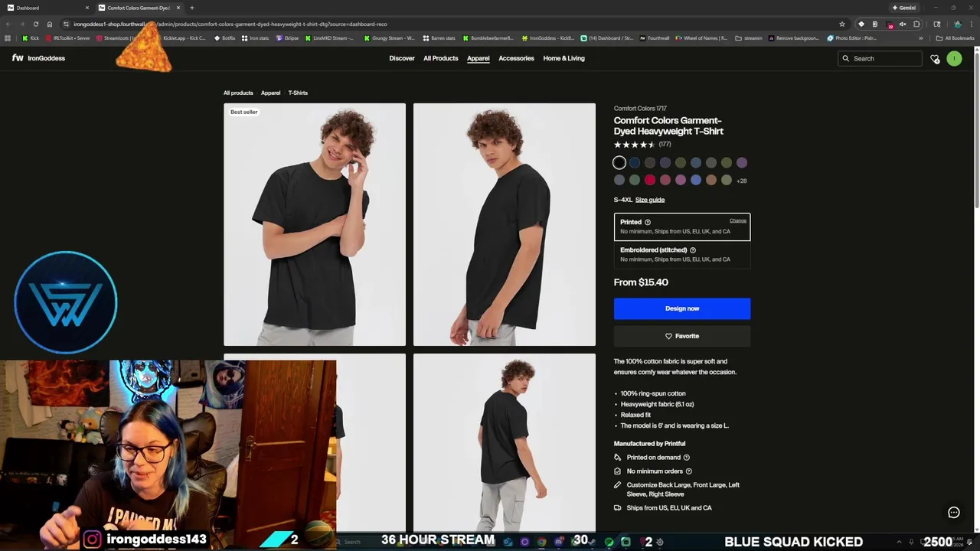Bookmark this page with the star icon
Viewport: 980px width, 551px height.
[842, 24]
